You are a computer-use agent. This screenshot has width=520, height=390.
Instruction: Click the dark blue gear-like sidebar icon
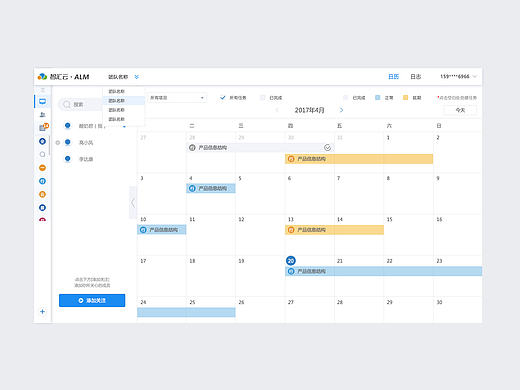[x=42, y=141]
